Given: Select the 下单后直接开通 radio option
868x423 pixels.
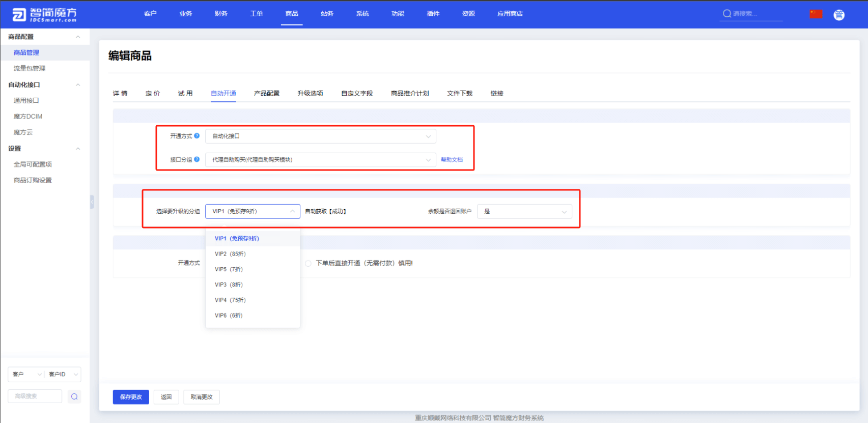Looking at the screenshot, I should 308,263.
